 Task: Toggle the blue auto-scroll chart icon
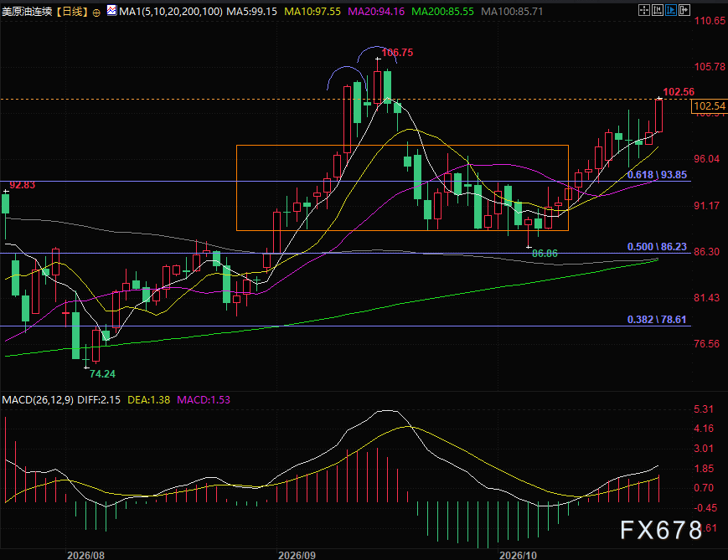click(x=671, y=10)
